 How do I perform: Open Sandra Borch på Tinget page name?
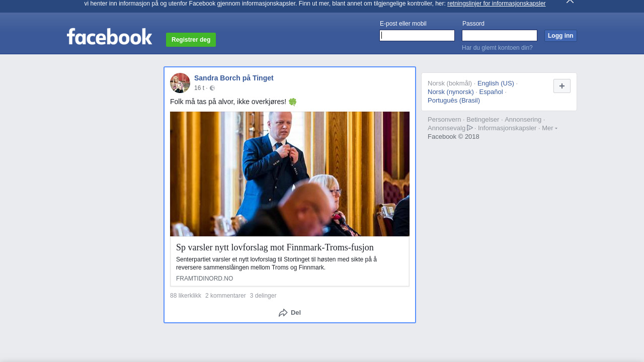point(234,78)
